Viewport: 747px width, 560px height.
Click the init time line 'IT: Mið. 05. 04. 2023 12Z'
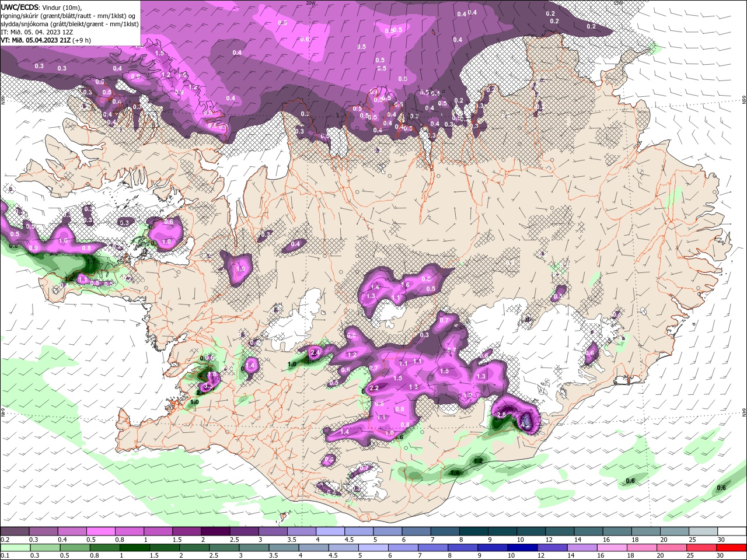pos(36,32)
